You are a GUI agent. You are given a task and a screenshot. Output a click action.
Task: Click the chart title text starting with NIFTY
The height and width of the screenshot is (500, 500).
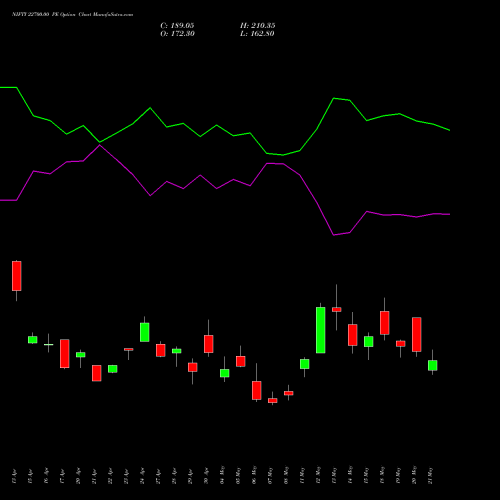click(72, 15)
